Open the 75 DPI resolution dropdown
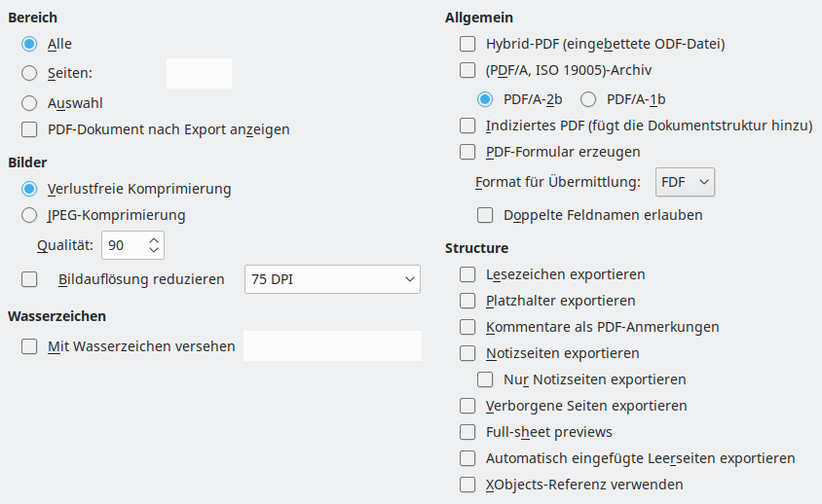This screenshot has height=504, width=822. coord(332,279)
